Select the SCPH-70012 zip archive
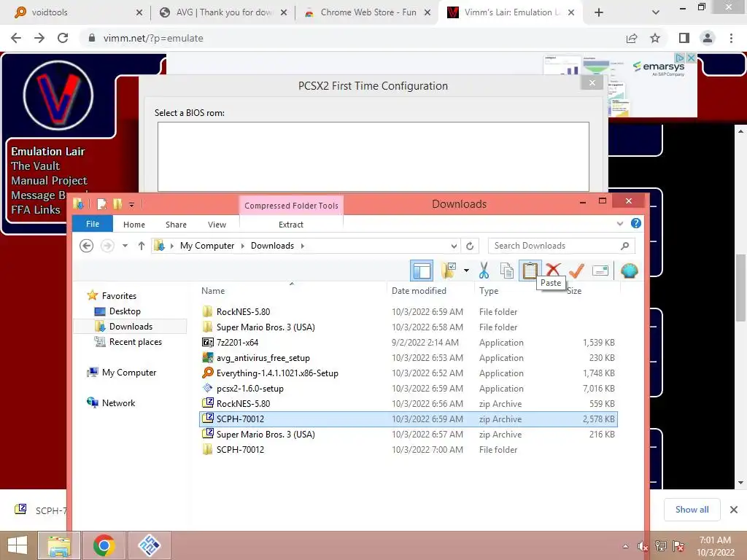 pyautogui.click(x=409, y=419)
